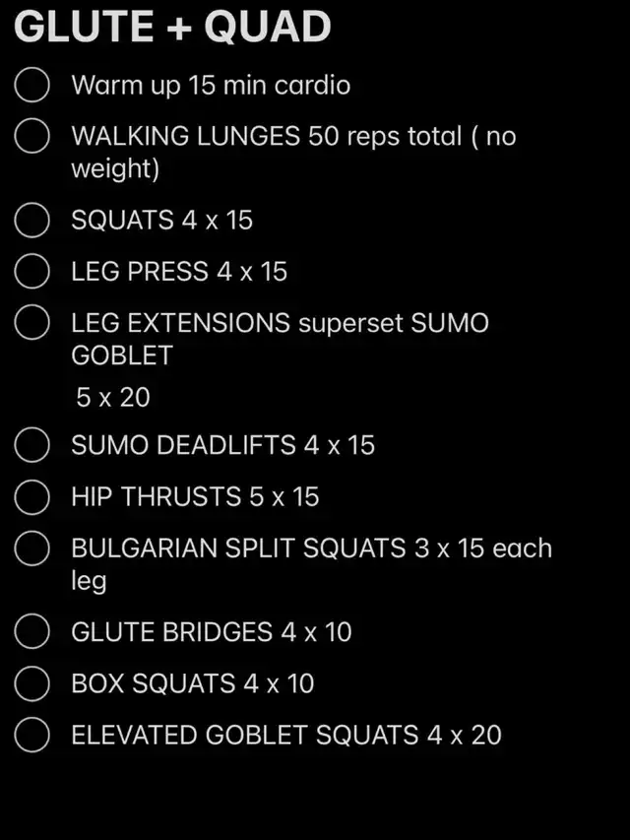This screenshot has height=840, width=630.
Task: Check the LEG EXTENSIONS superset item circle
Action: [32, 322]
